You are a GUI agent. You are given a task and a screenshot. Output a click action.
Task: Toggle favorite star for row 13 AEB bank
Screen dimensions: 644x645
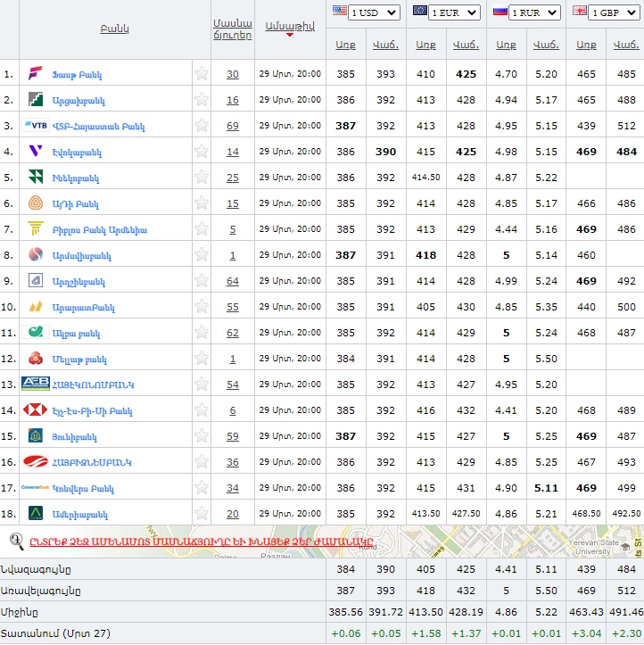click(x=202, y=384)
